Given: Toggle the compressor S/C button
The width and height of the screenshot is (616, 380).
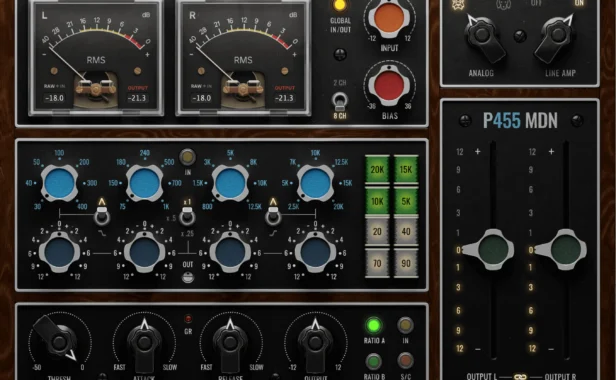Looking at the screenshot, I should [405, 360].
